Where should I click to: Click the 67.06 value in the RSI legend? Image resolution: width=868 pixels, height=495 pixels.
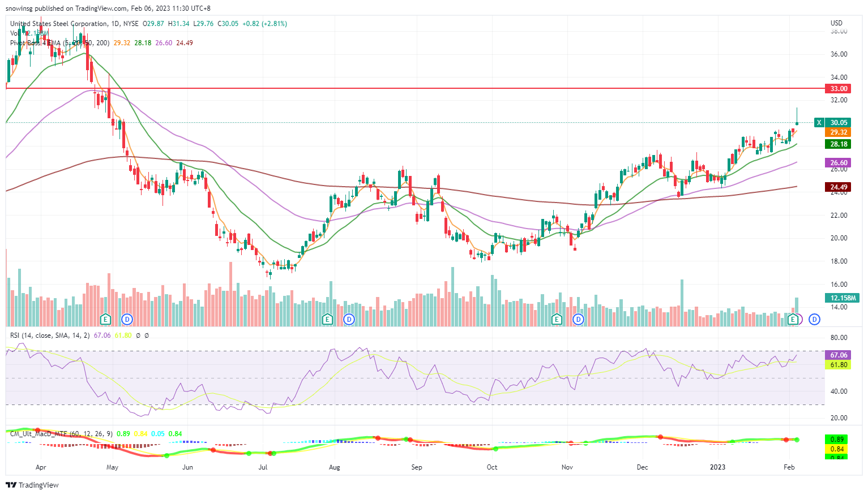point(102,335)
